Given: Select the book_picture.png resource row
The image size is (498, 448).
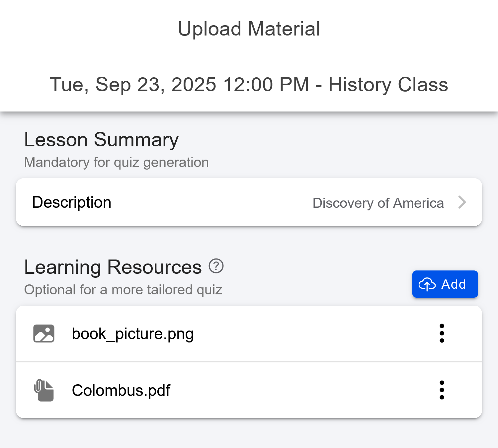Looking at the screenshot, I should pos(232,334).
